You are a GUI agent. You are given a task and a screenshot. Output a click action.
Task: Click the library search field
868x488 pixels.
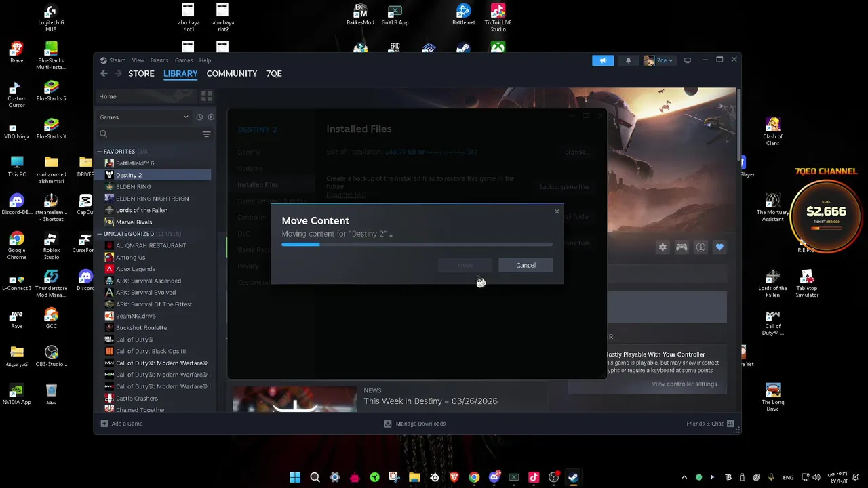tap(149, 134)
